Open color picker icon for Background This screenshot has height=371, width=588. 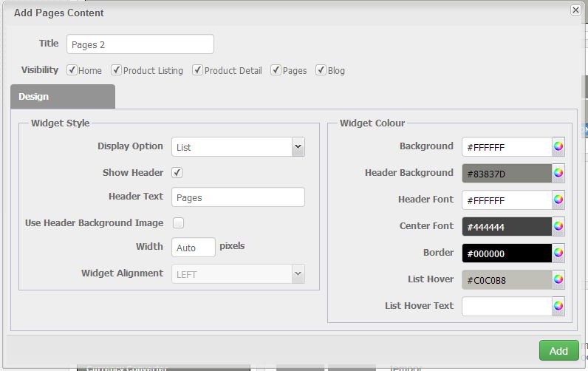tap(558, 146)
